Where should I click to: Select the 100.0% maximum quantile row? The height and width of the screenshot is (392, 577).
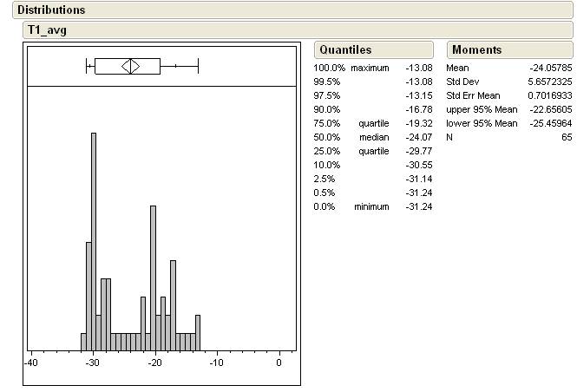point(373,68)
